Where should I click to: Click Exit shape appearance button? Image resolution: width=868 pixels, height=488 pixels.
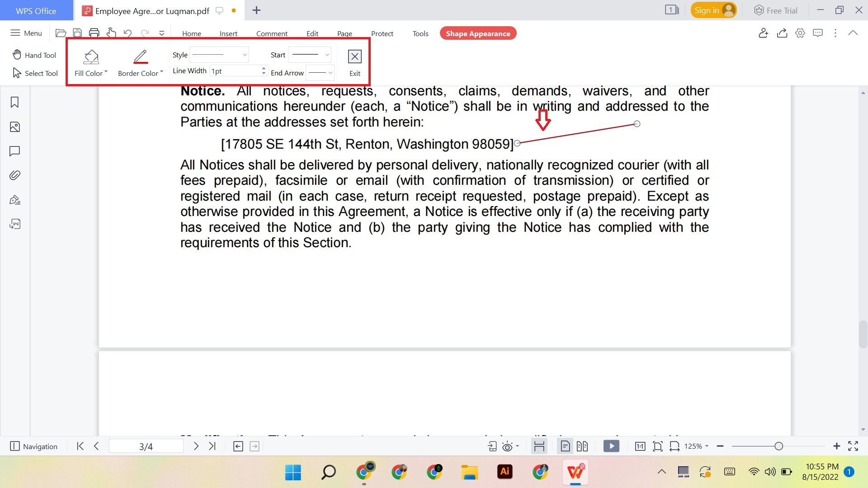click(x=355, y=62)
